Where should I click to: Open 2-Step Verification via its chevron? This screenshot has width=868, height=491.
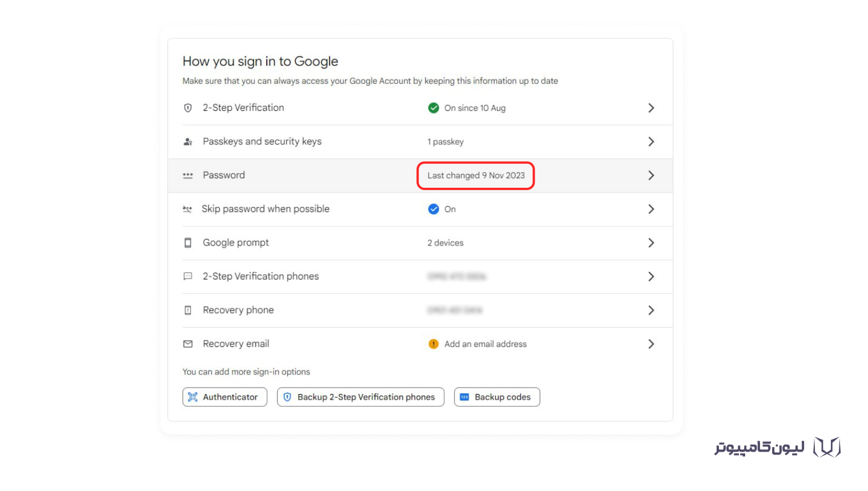[x=651, y=108]
